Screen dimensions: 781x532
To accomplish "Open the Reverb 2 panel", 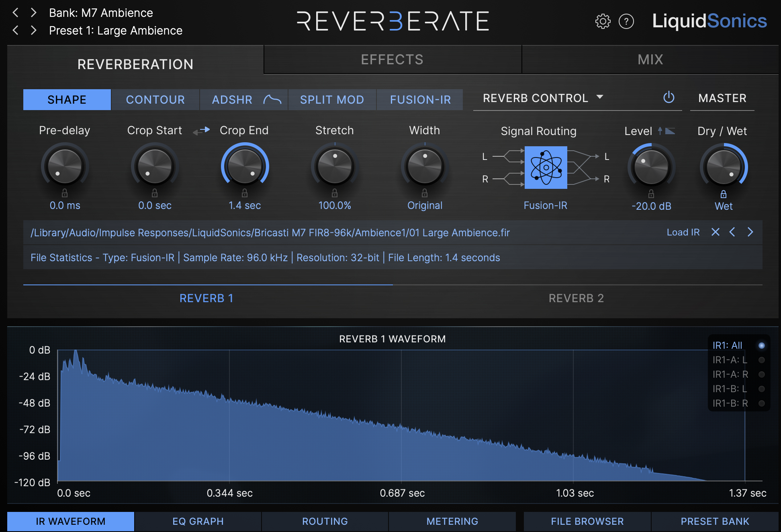I will (576, 298).
